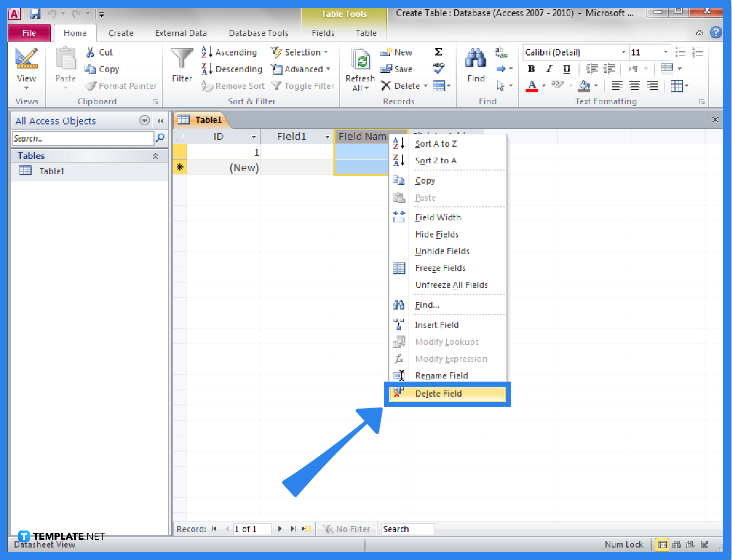Screen dimensions: 732x560
Task: Create a New record
Action: [396, 52]
